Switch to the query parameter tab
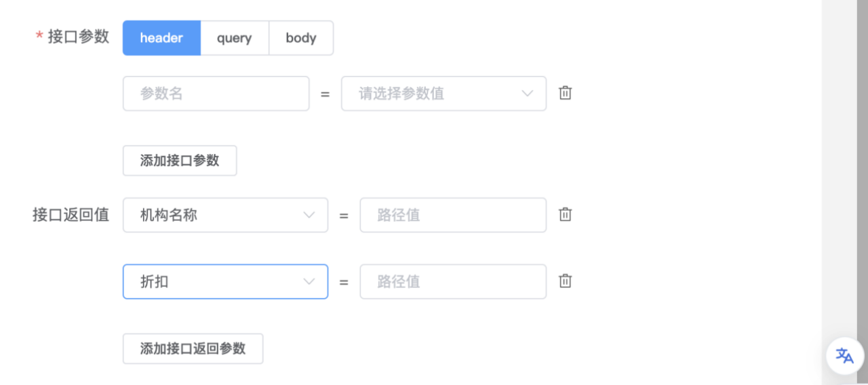The image size is (868, 385). pyautogui.click(x=235, y=38)
